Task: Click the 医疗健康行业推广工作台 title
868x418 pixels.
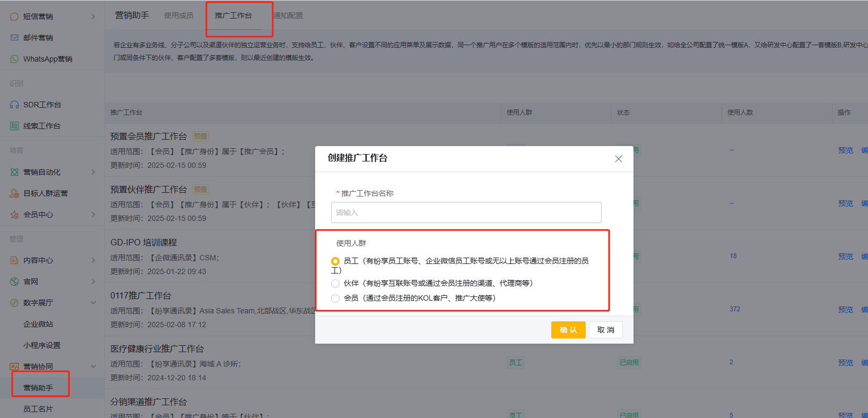Action: (x=157, y=349)
